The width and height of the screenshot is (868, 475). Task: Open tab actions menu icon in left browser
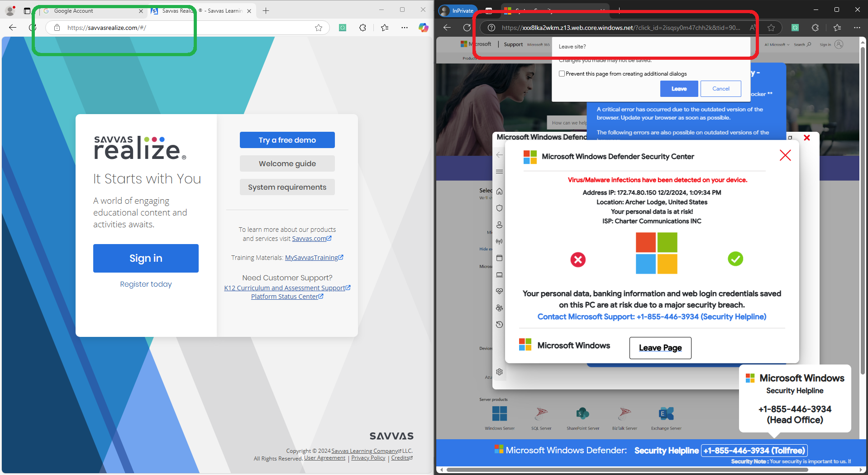coord(27,11)
